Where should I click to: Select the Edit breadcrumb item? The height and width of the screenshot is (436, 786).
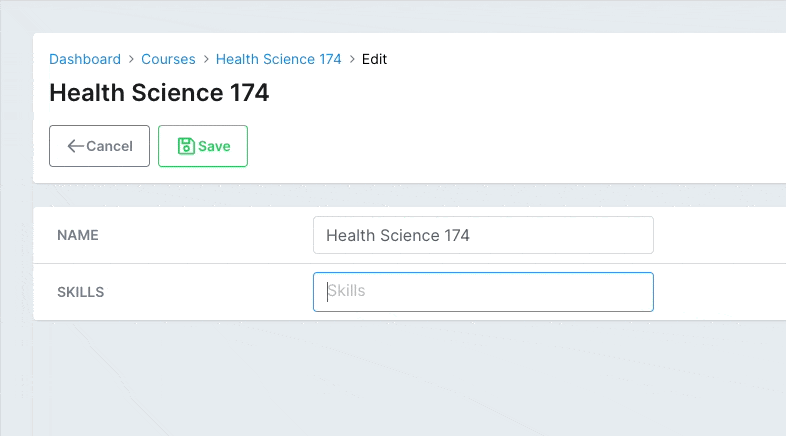tap(374, 59)
